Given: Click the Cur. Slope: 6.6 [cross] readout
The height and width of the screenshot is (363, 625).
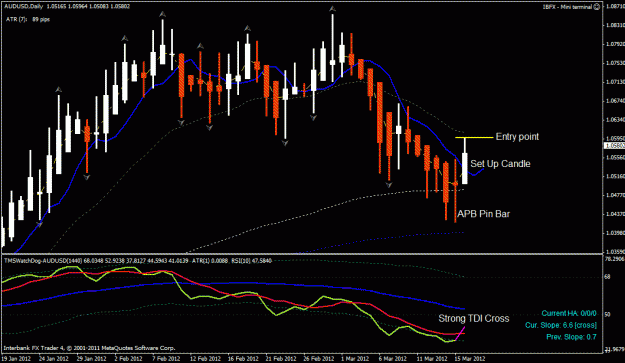Looking at the screenshot, I should [561, 325].
